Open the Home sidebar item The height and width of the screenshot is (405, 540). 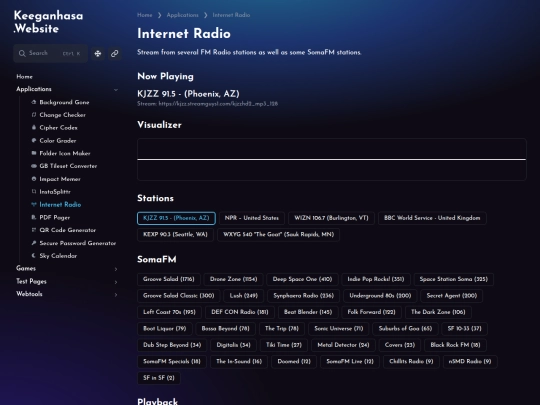pos(24,76)
